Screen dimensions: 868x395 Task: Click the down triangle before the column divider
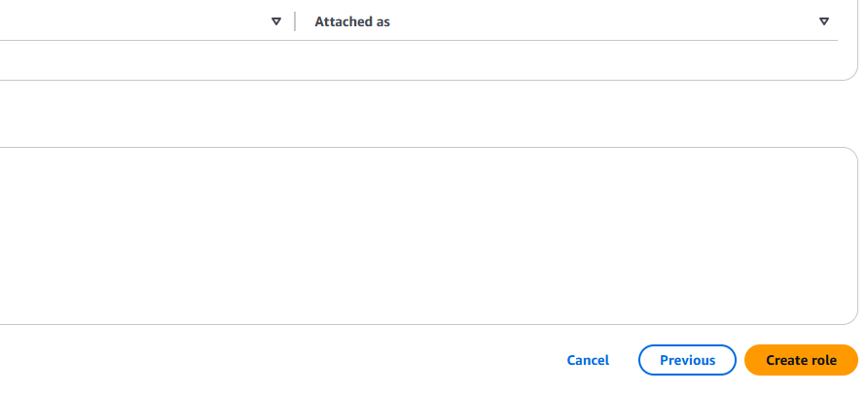(x=276, y=21)
